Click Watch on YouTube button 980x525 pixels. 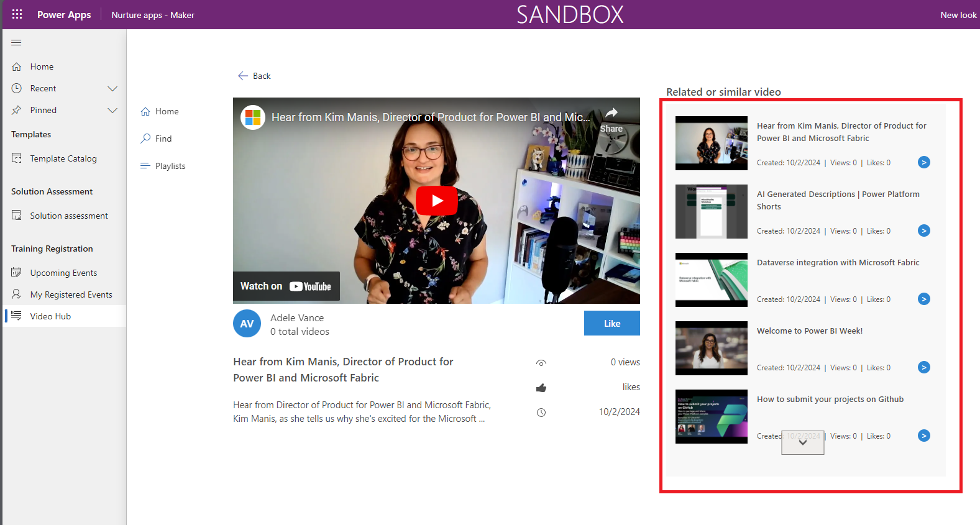tap(286, 286)
